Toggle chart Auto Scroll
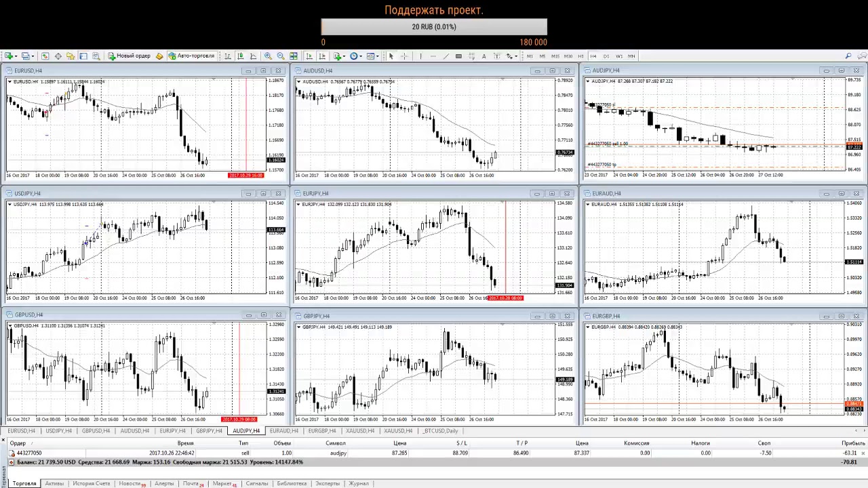 (x=309, y=56)
